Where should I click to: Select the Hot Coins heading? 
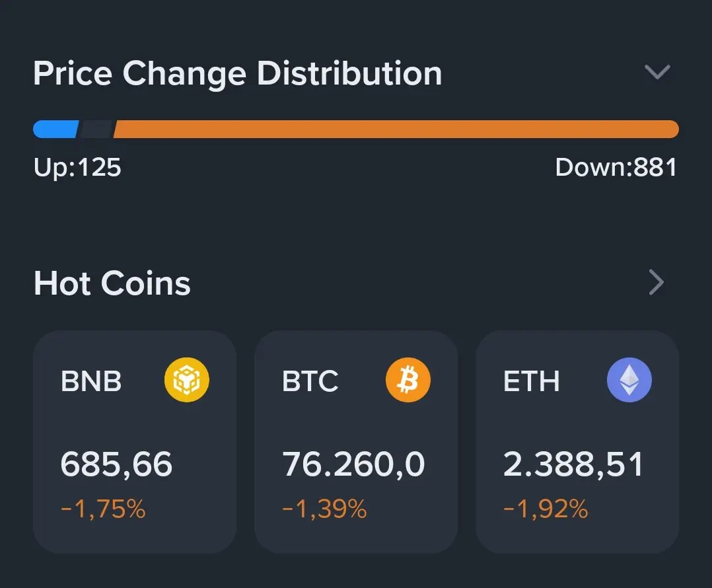click(x=112, y=283)
